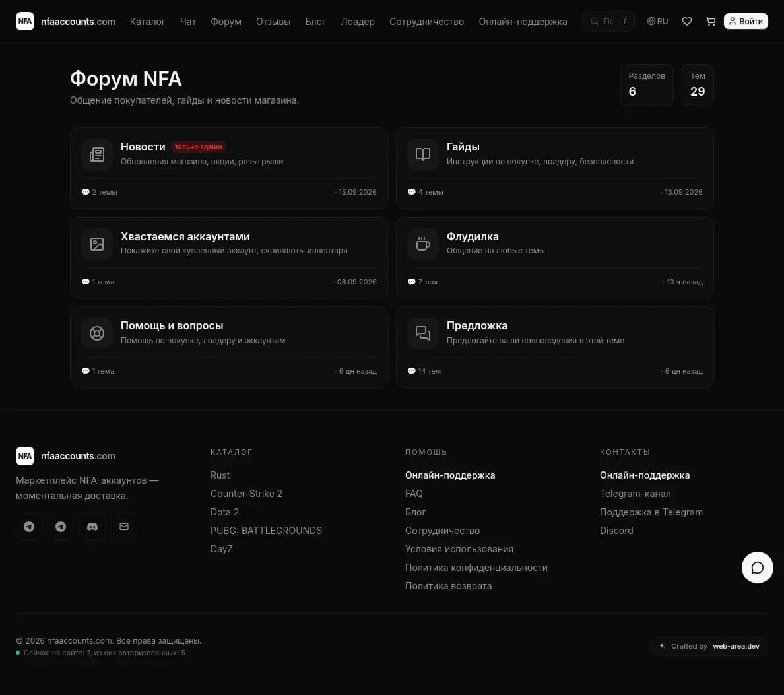Viewport: 784px width, 695px height.
Task: Open Блог link in footer
Action: coord(416,512)
